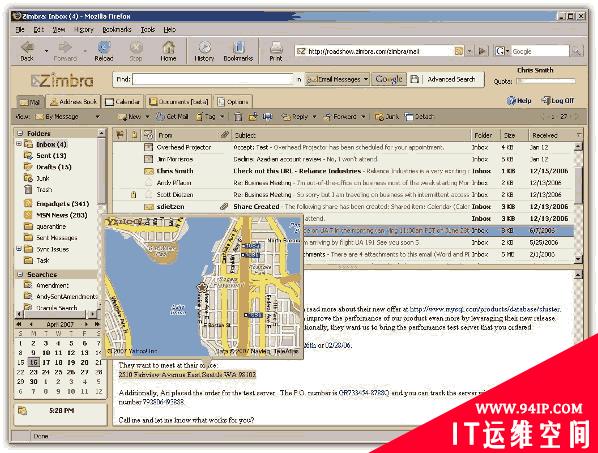
Task: Open the Forward dropdown arrow
Action: [363, 117]
